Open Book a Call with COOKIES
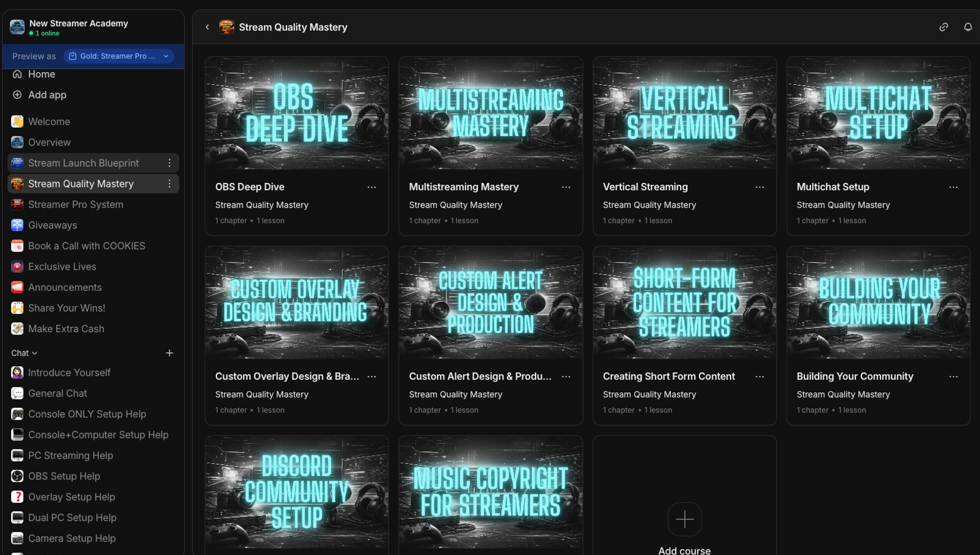 93,246
